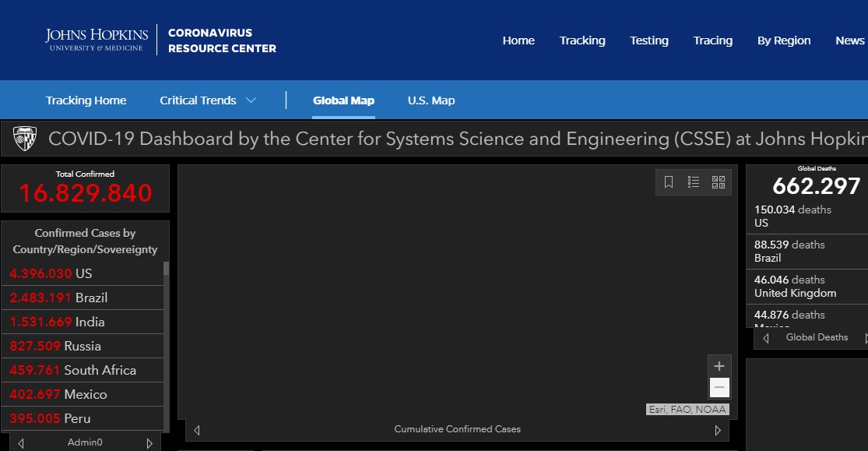Zoom out on the map with minus
This screenshot has width=868, height=451.
[x=719, y=387]
